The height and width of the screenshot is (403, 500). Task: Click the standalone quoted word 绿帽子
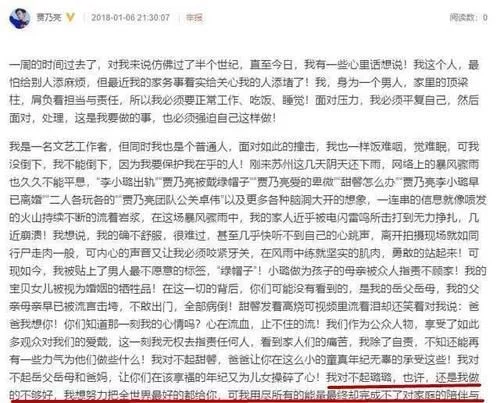click(237, 271)
